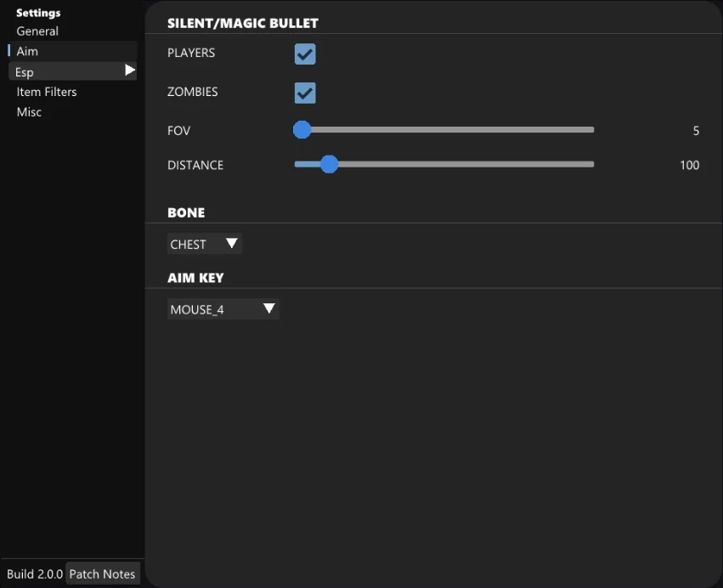The width and height of the screenshot is (723, 588).
Task: Click the Build 2.0.0 version label
Action: (x=35, y=574)
